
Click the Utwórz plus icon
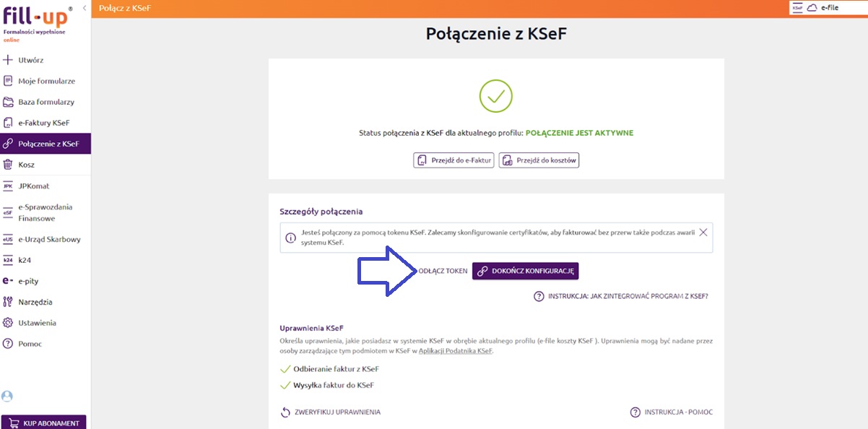(x=8, y=60)
